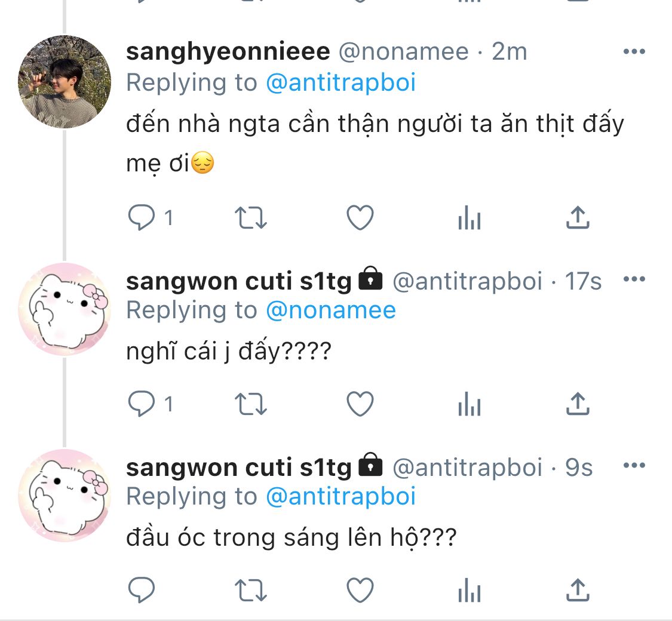672x621 pixels.
Task: Like sanghyeonnieee's tweet about ăn thịt
Action: point(360,219)
